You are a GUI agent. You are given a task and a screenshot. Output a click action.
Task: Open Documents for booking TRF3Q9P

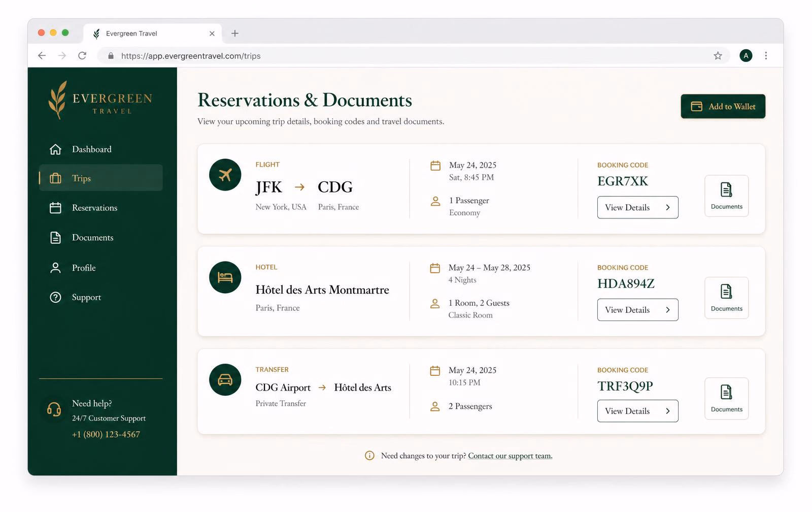tap(726, 399)
